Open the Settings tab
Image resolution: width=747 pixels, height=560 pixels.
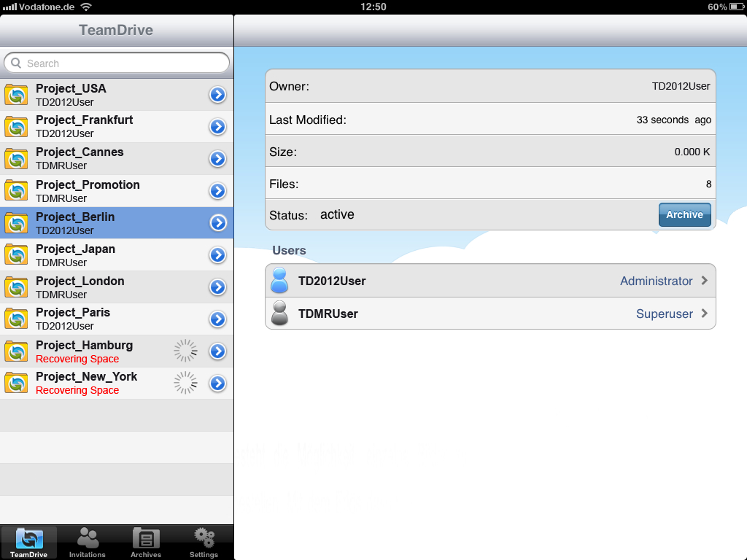click(x=204, y=542)
